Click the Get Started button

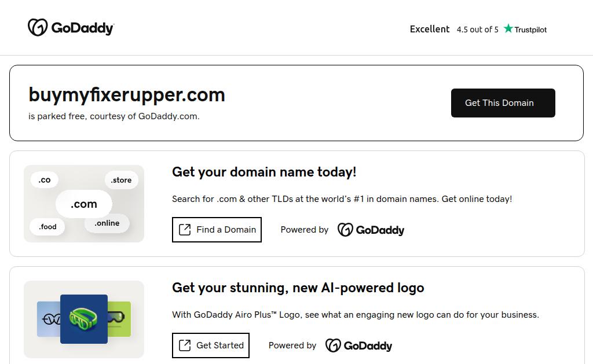coord(211,345)
